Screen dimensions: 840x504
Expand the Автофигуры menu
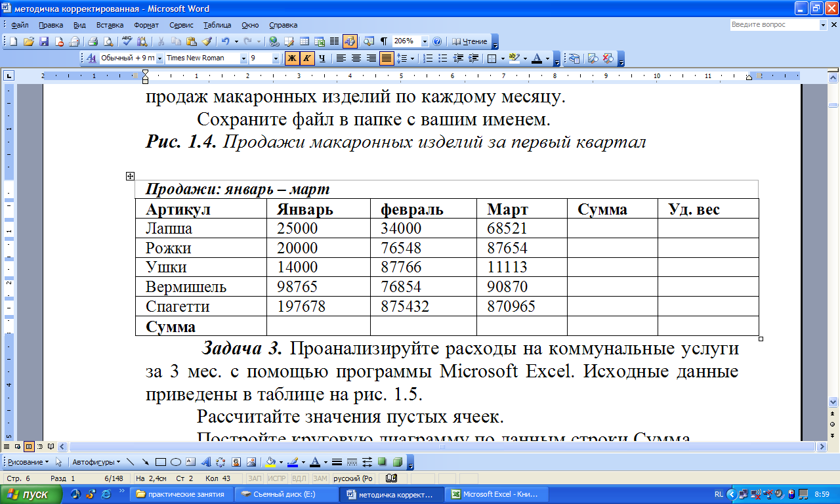click(x=96, y=461)
